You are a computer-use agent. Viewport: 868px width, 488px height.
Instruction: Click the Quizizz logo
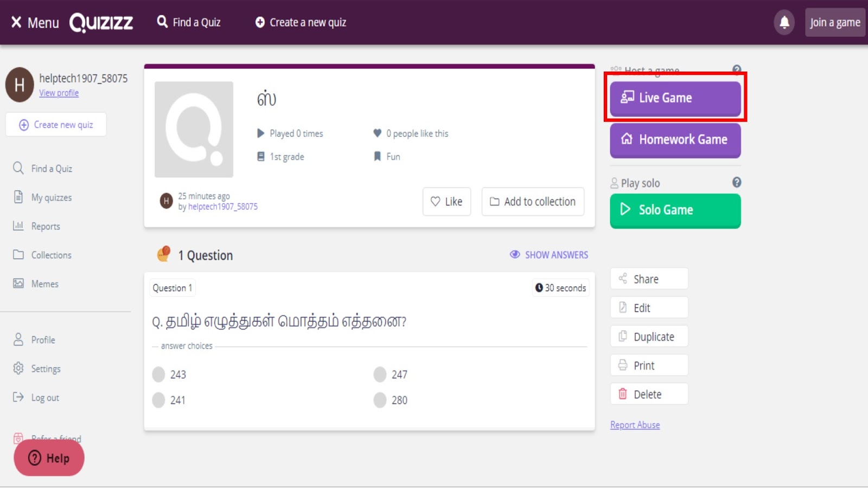(x=101, y=22)
